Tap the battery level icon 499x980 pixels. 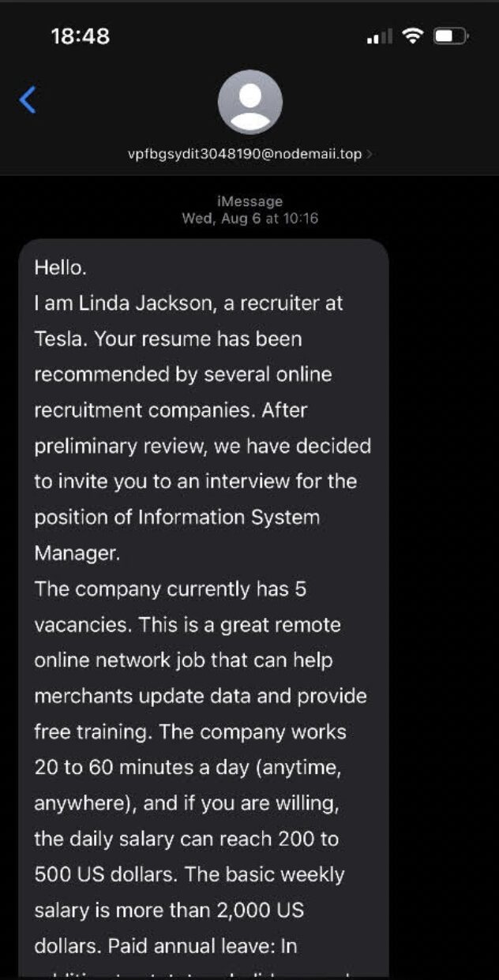tap(450, 36)
